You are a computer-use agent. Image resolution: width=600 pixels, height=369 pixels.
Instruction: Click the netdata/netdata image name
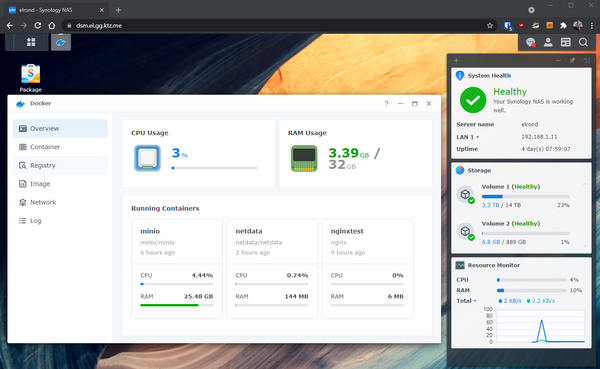[259, 242]
